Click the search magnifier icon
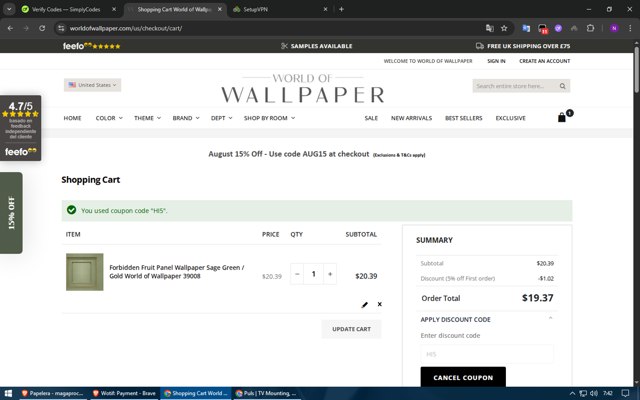640x400 pixels. point(562,86)
